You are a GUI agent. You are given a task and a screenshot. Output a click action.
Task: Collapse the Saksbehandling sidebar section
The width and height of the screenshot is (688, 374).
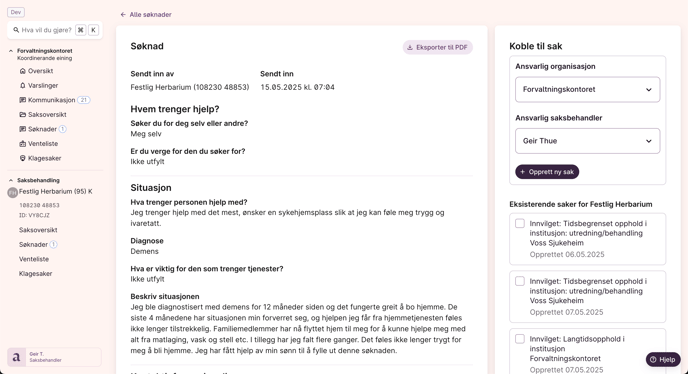tap(11, 180)
